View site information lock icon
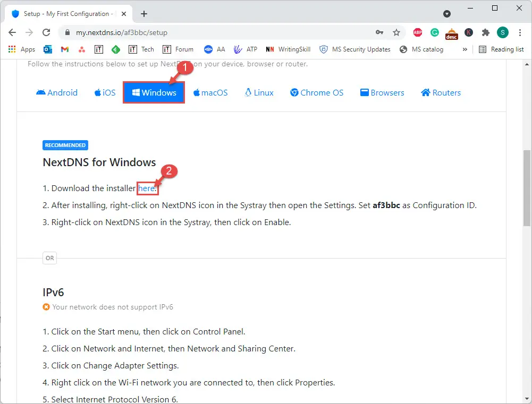532x404 pixels. [67, 32]
